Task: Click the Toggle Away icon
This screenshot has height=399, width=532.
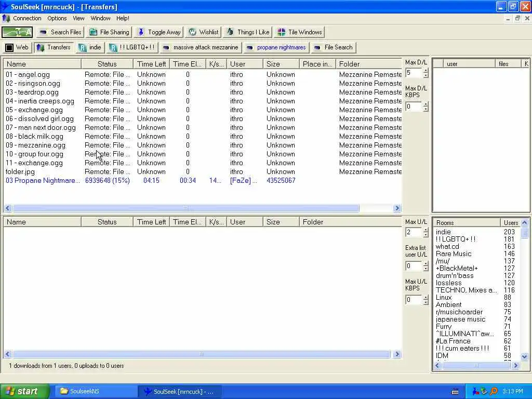Action: (x=141, y=32)
